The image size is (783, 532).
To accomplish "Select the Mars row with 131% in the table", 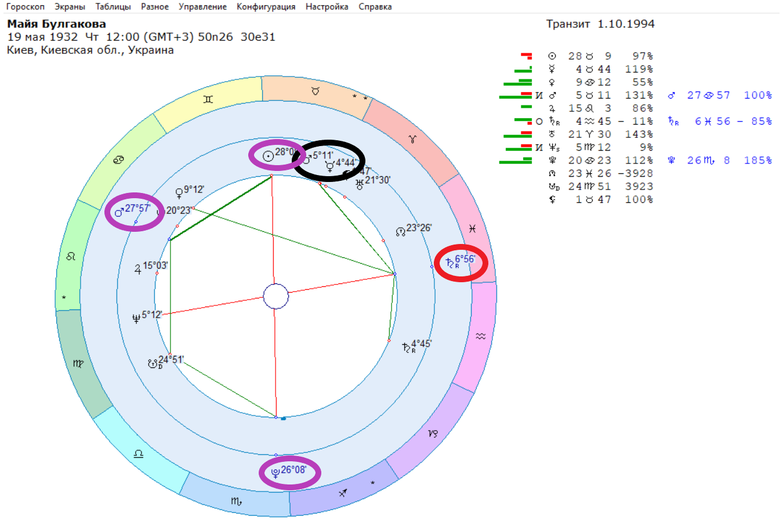I will point(601,95).
